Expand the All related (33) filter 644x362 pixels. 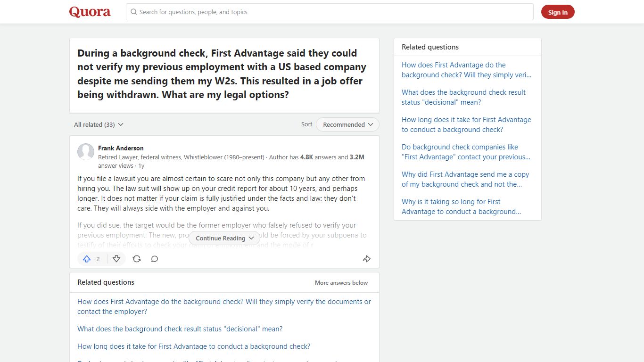pos(99,124)
